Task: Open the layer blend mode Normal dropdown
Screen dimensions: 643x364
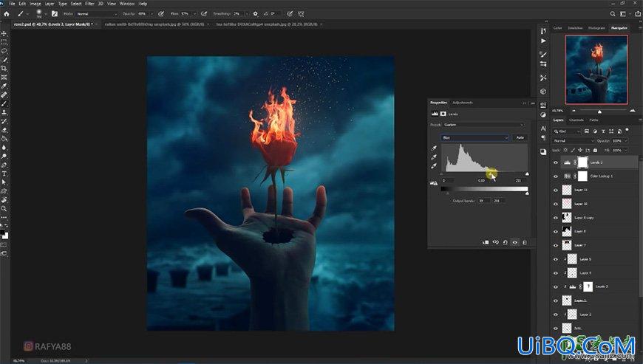Action: [x=574, y=141]
